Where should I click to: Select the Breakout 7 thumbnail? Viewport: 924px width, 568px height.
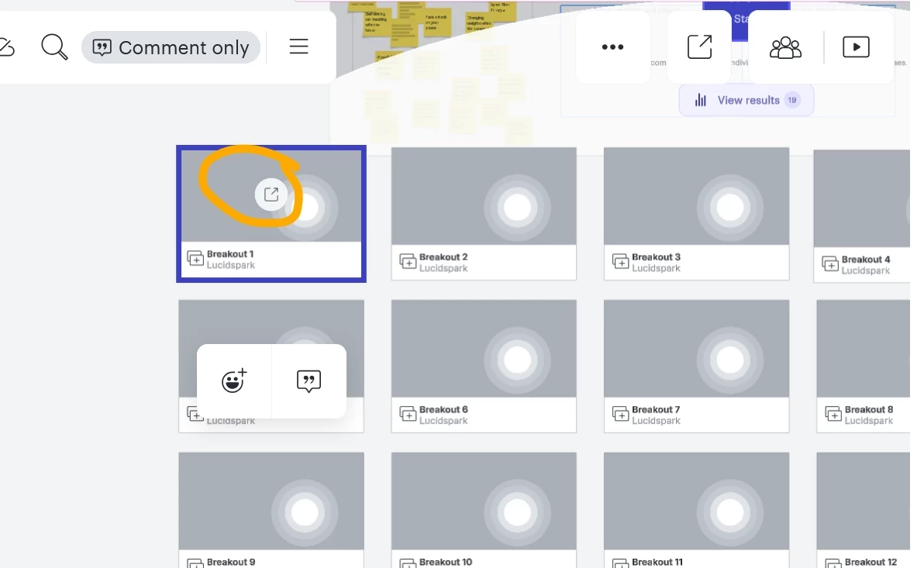click(697, 349)
